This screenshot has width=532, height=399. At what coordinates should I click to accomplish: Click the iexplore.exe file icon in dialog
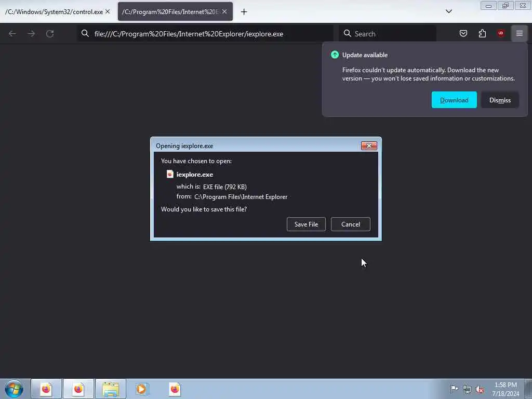tap(170, 174)
